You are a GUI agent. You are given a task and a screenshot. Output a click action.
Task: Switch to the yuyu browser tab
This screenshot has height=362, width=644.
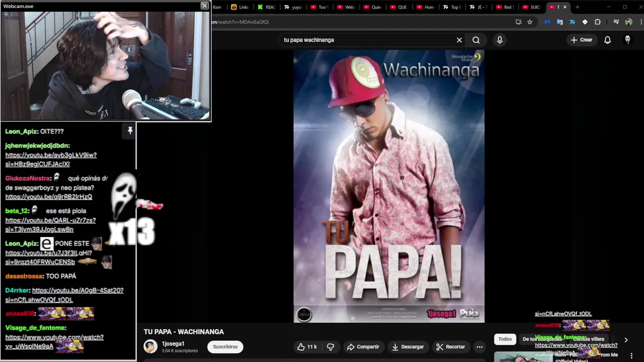click(x=293, y=7)
